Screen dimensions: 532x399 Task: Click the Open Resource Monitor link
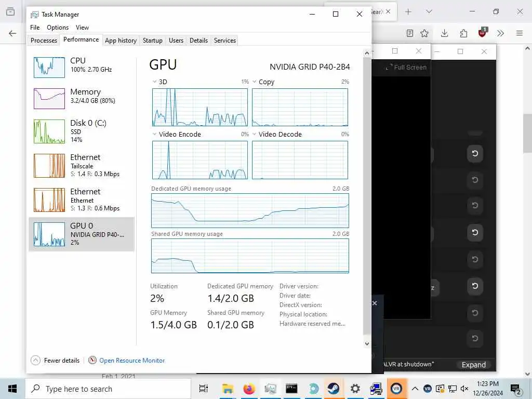[x=132, y=361]
